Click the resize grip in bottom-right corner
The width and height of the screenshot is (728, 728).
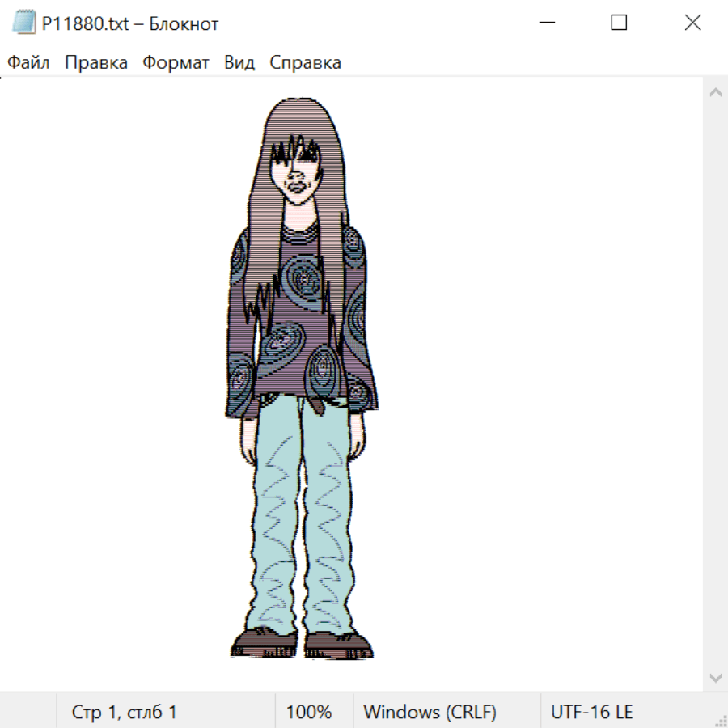tap(721, 721)
